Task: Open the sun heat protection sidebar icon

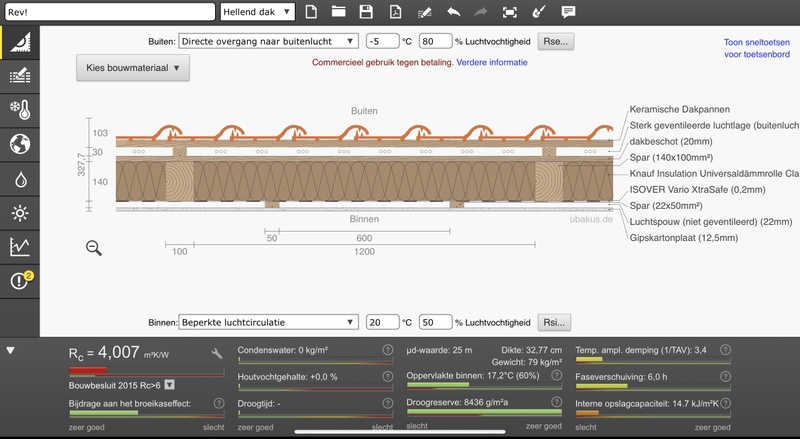Action: pos(20,213)
